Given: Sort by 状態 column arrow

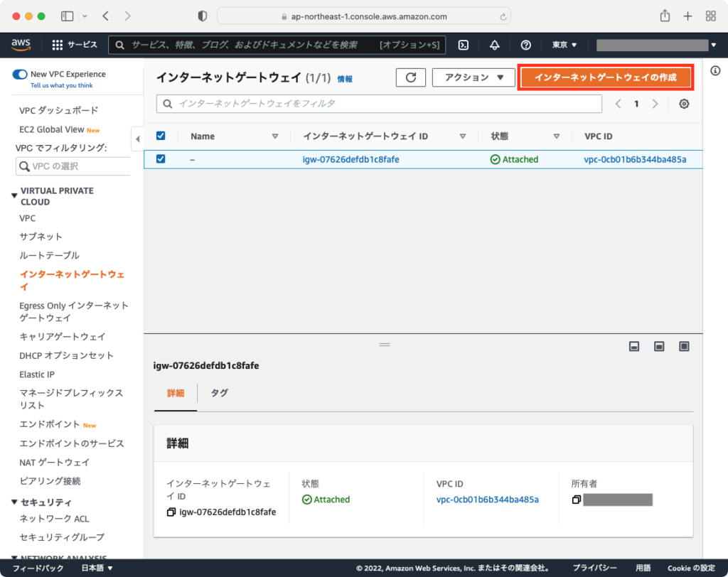Looking at the screenshot, I should [556, 136].
